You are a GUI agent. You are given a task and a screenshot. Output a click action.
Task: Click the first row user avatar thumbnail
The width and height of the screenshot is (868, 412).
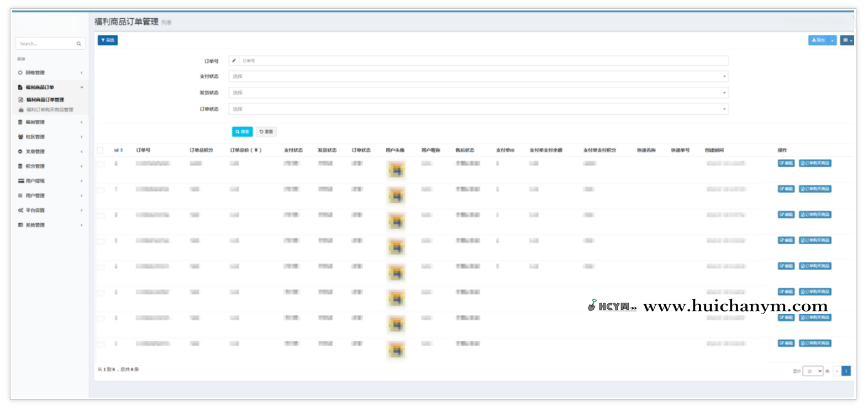point(396,170)
